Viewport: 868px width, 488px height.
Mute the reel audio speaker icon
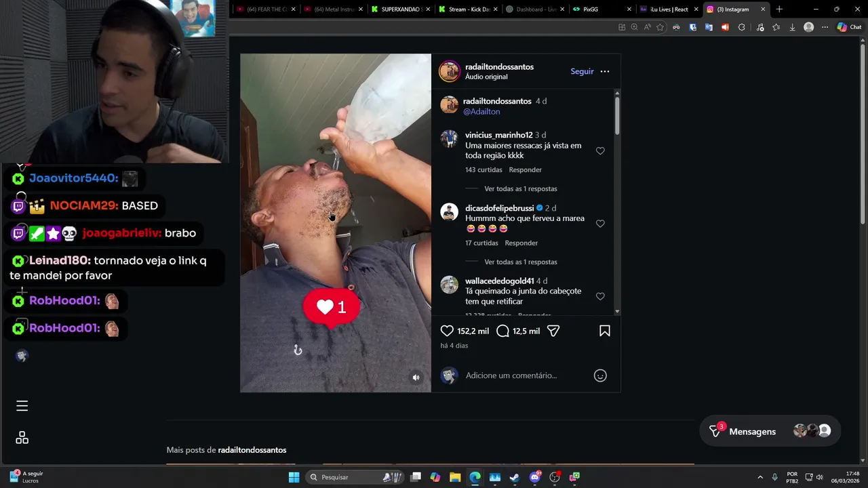click(x=416, y=378)
